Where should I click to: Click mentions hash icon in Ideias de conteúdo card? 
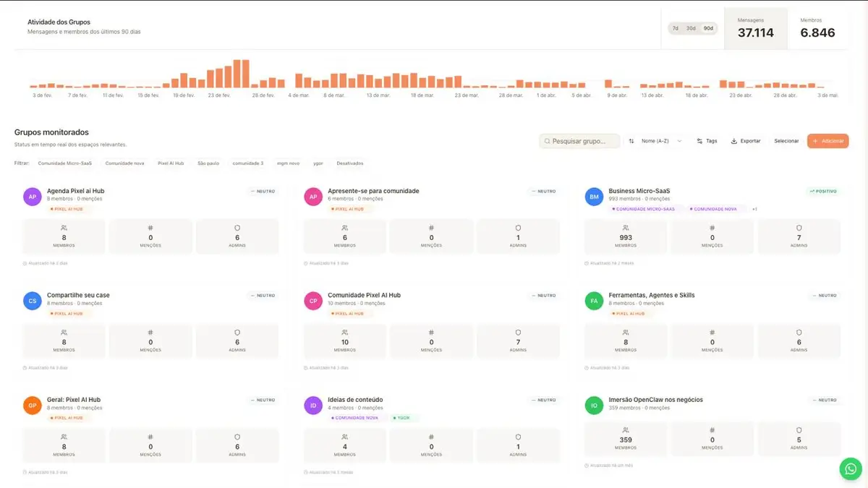pos(431,437)
